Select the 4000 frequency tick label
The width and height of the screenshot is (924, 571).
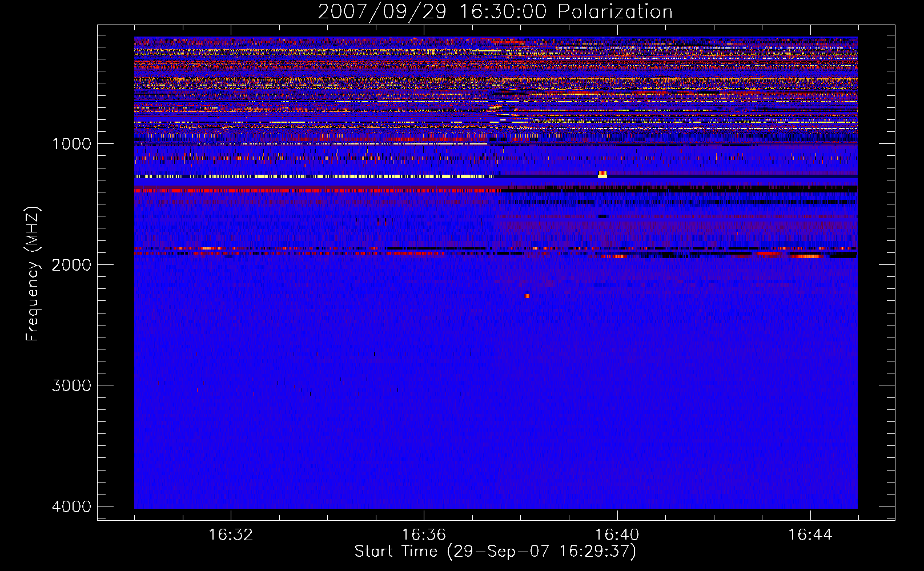pos(71,506)
